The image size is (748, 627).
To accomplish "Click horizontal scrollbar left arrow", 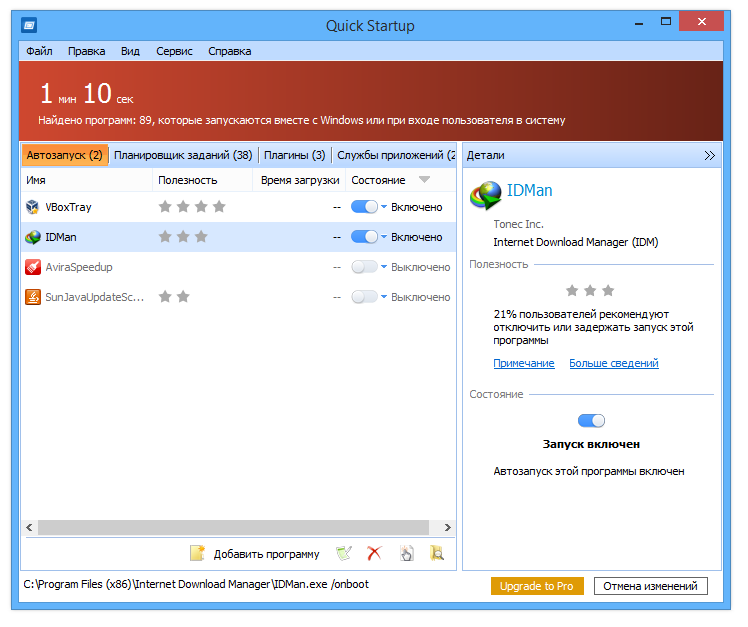I will pyautogui.click(x=30, y=527).
